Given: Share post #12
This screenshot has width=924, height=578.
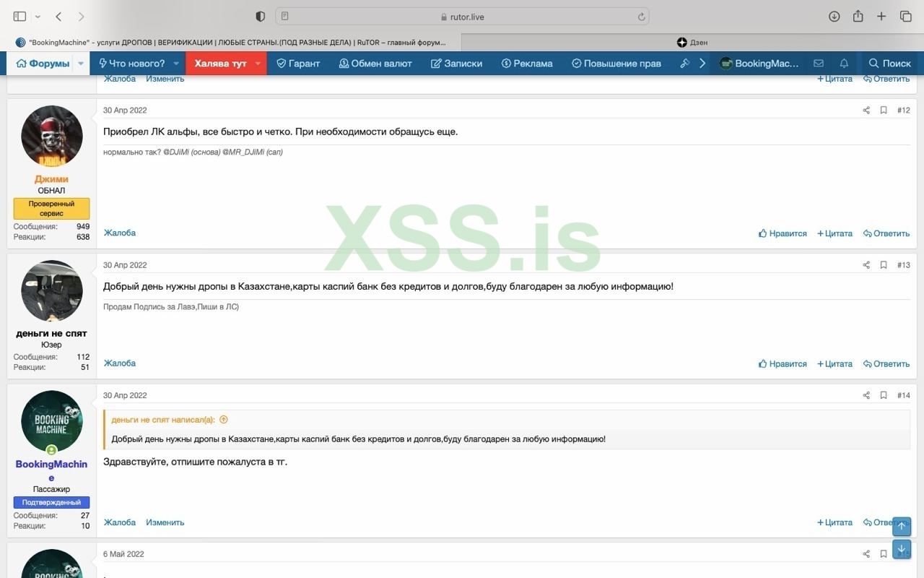Looking at the screenshot, I should (866, 111).
